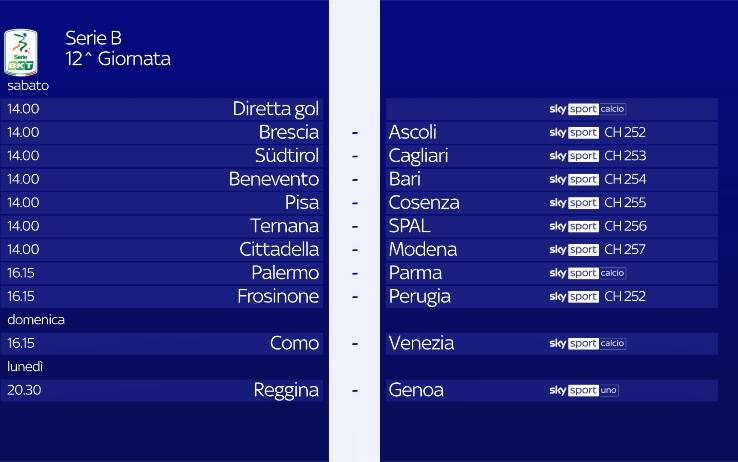Select the Serie B title heading
The width and height of the screenshot is (738, 462).
[x=93, y=38]
